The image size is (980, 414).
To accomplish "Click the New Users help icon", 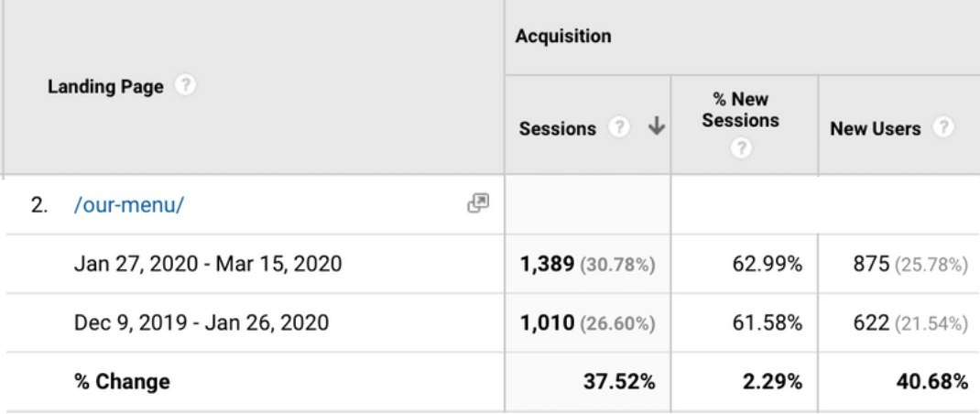I will click(943, 128).
